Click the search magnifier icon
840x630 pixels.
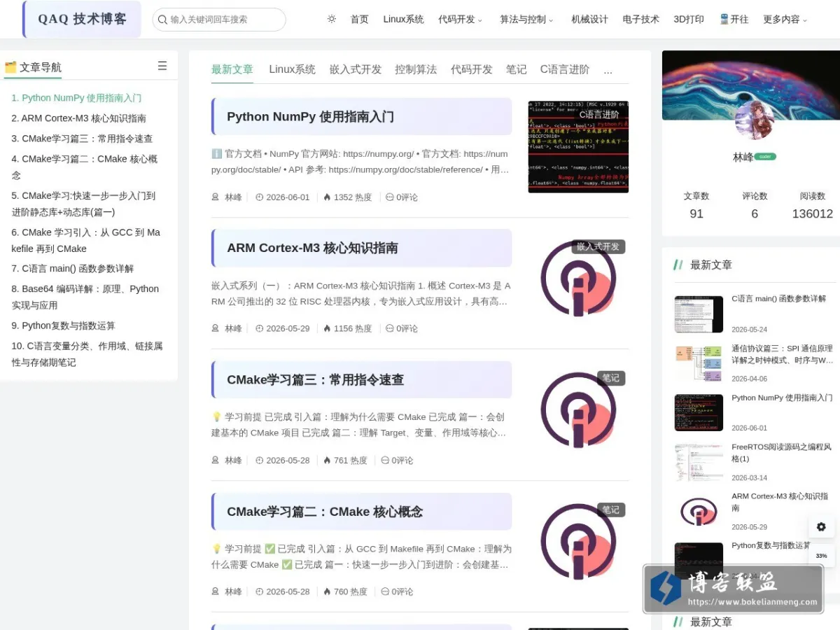click(x=162, y=20)
